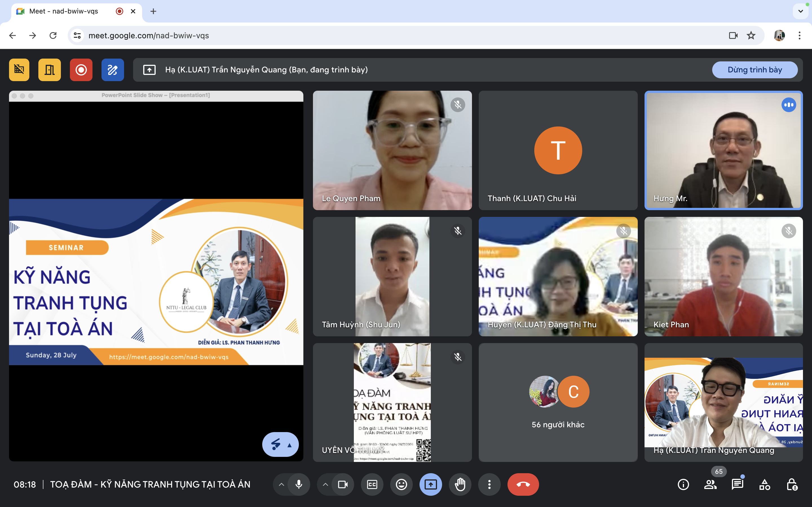
Task: Open meeting details info icon
Action: (x=683, y=484)
